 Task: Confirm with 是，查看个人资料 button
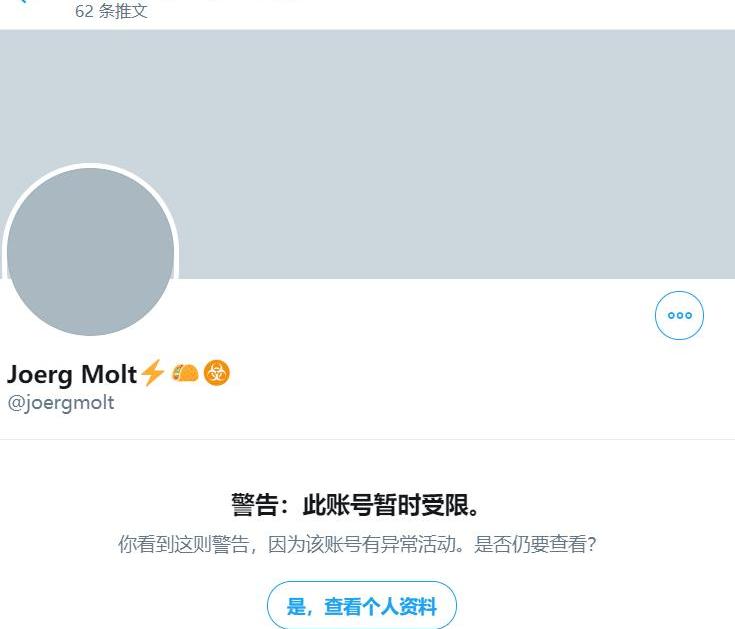tap(362, 606)
